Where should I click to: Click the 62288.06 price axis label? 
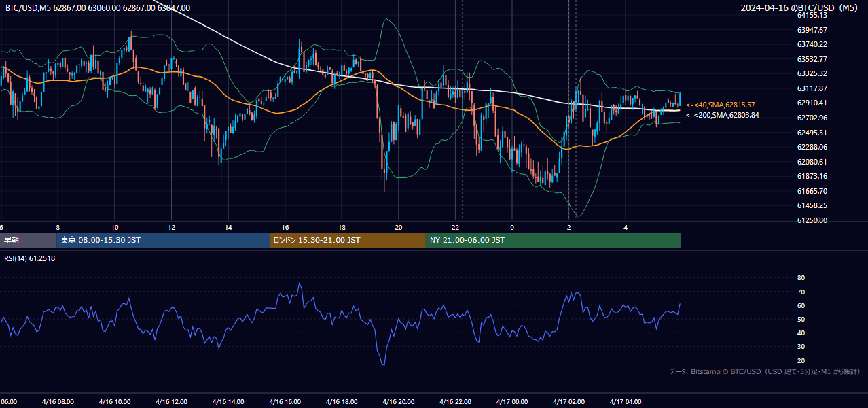[812, 147]
